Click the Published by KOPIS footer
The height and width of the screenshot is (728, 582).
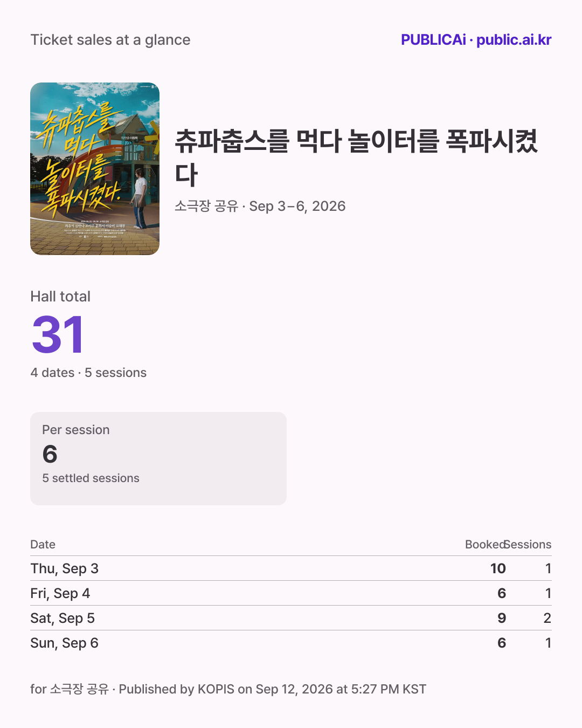(x=228, y=689)
